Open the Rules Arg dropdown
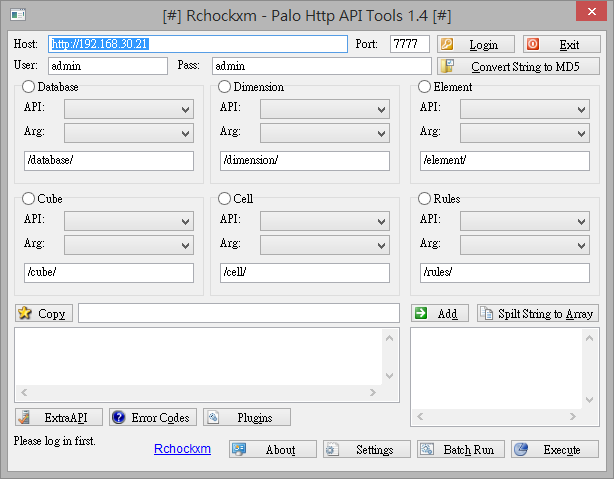The image size is (614, 479). 525,245
